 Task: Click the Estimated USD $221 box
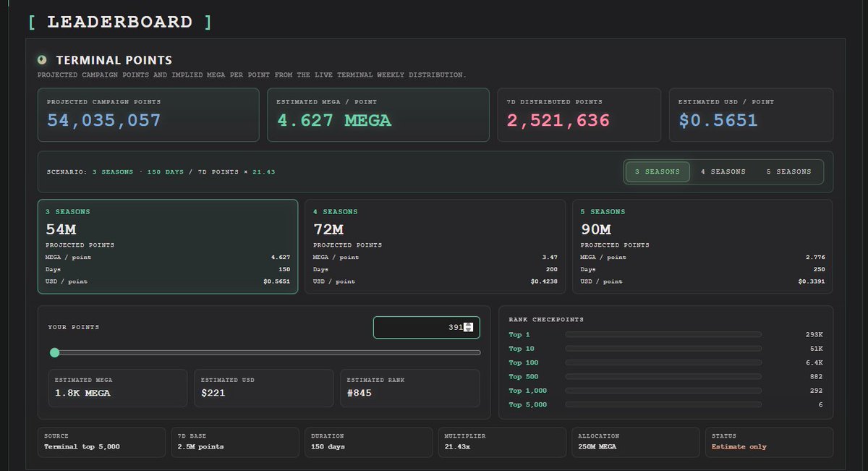tap(264, 388)
